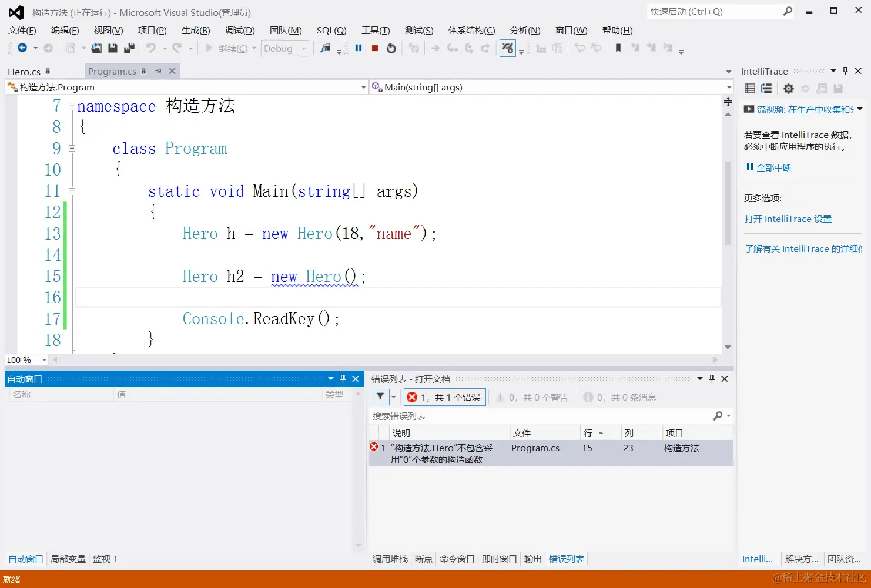Toggle the 1 个错误 errors filter
Viewport: 871px width, 588px height.
point(445,397)
